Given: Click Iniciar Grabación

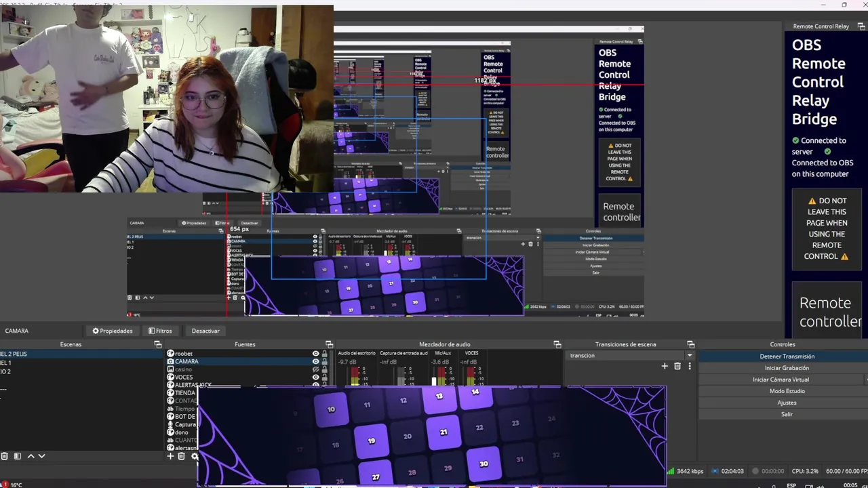Looking at the screenshot, I should pos(787,368).
